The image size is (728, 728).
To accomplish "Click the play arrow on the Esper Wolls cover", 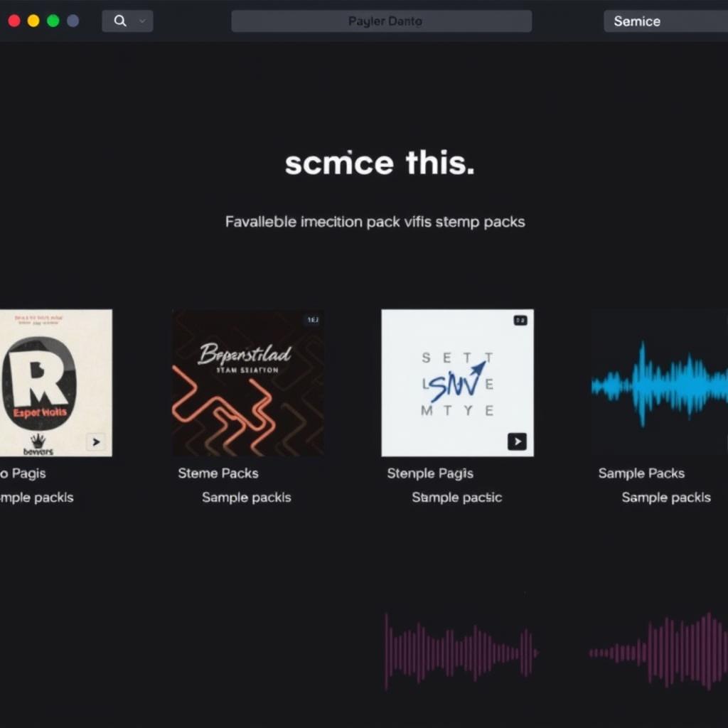I will click(x=96, y=441).
